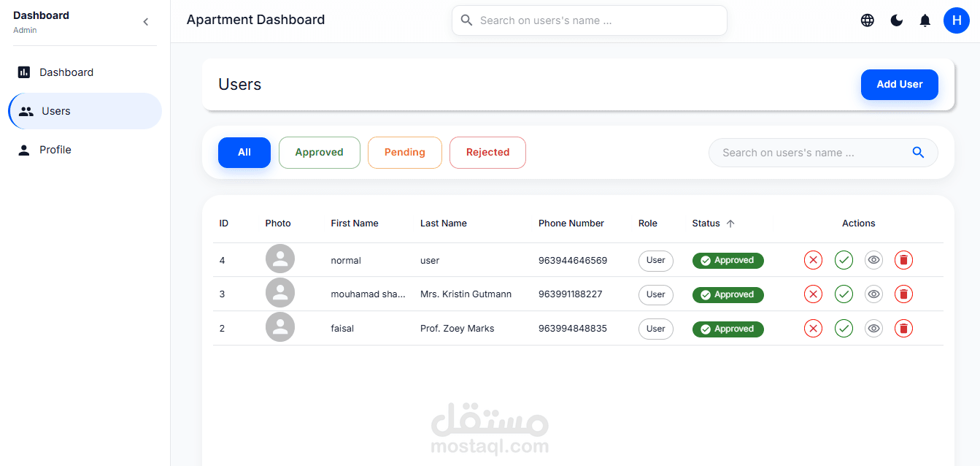
Task: Click phone number 963944646569
Action: [x=573, y=261]
